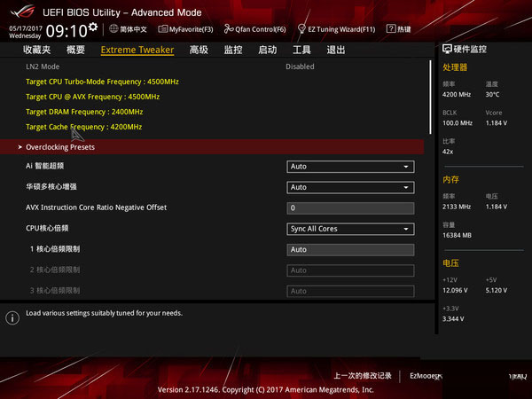Click the 3.344 V reading

pos(453,318)
